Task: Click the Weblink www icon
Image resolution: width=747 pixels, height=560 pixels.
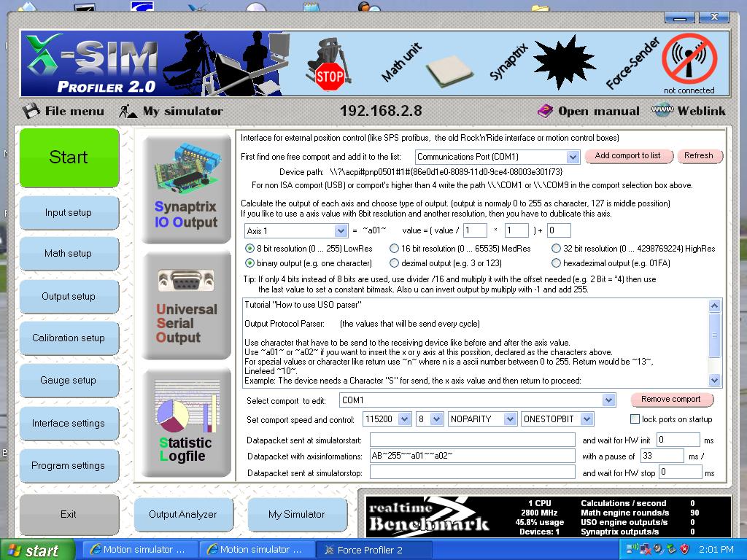Action: (x=662, y=109)
